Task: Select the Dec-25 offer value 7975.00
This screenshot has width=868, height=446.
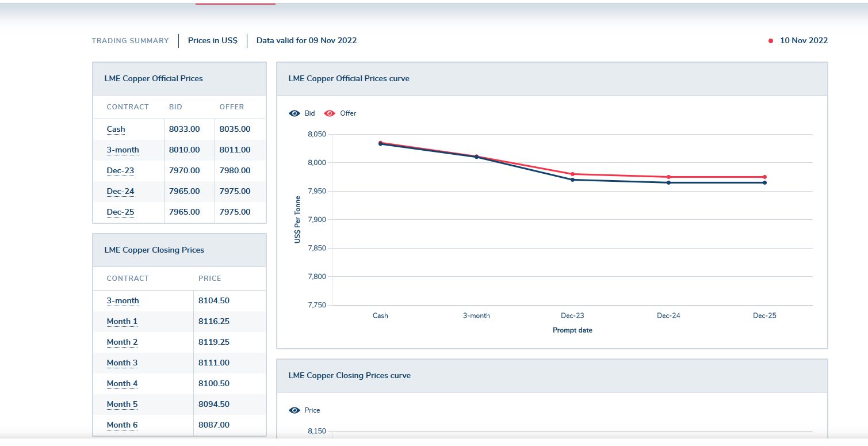Action: [235, 212]
